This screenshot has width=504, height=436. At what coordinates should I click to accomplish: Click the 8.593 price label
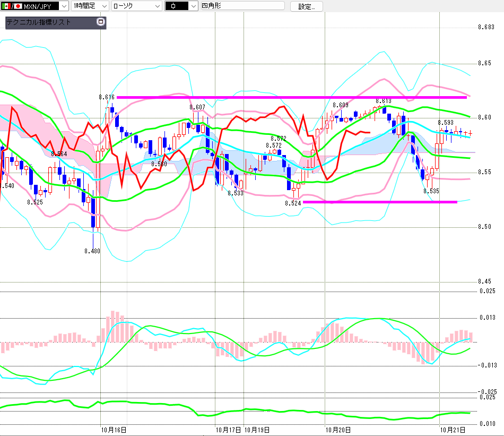tap(446, 123)
